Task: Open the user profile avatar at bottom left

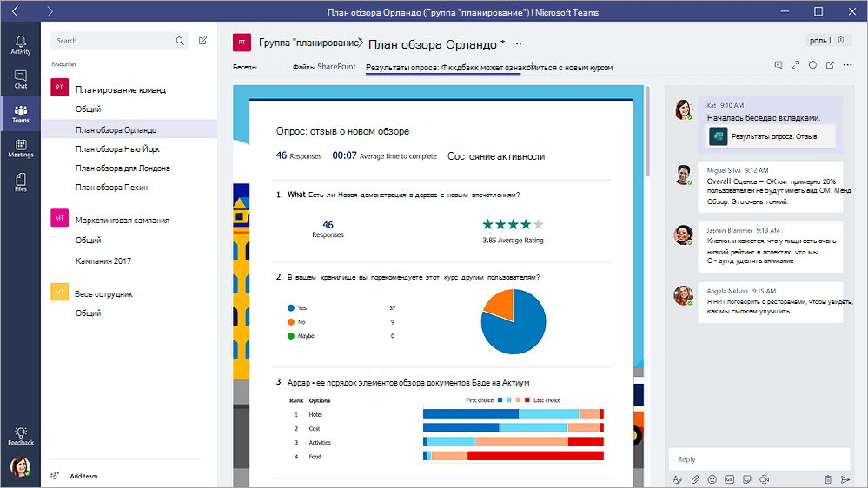Action: [x=21, y=467]
